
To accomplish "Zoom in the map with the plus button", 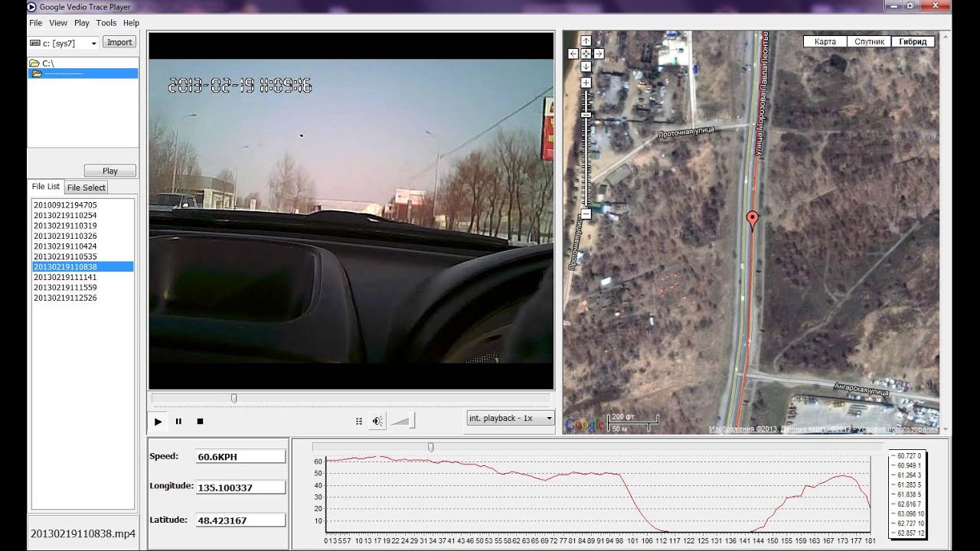I will [586, 83].
